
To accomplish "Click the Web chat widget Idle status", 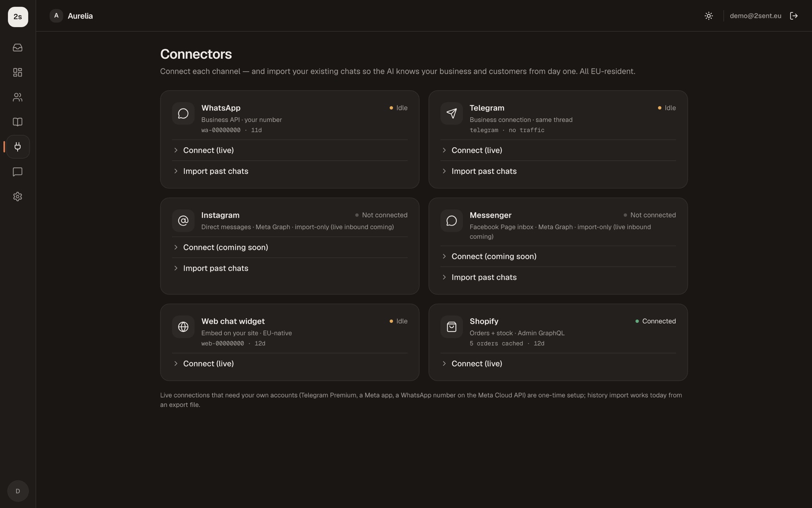I will pos(399,321).
